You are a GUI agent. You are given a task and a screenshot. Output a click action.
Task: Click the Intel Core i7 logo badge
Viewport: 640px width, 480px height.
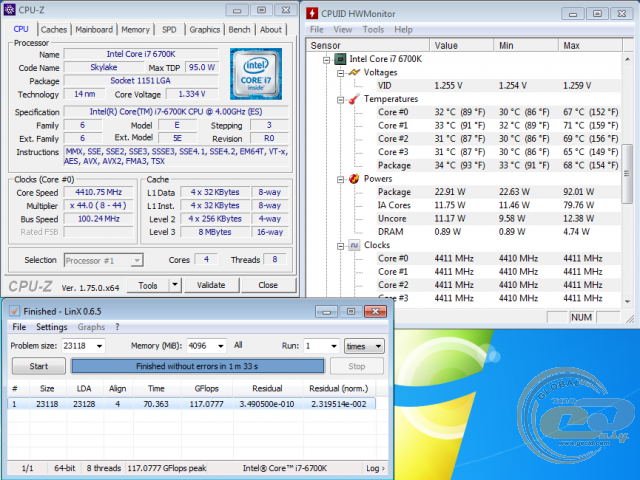click(256, 74)
